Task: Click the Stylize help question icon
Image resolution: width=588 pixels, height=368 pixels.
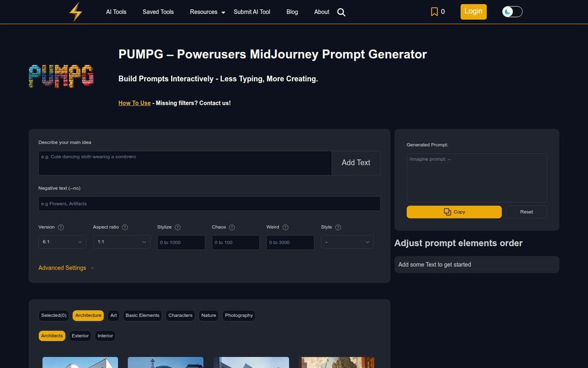Action: [178, 227]
